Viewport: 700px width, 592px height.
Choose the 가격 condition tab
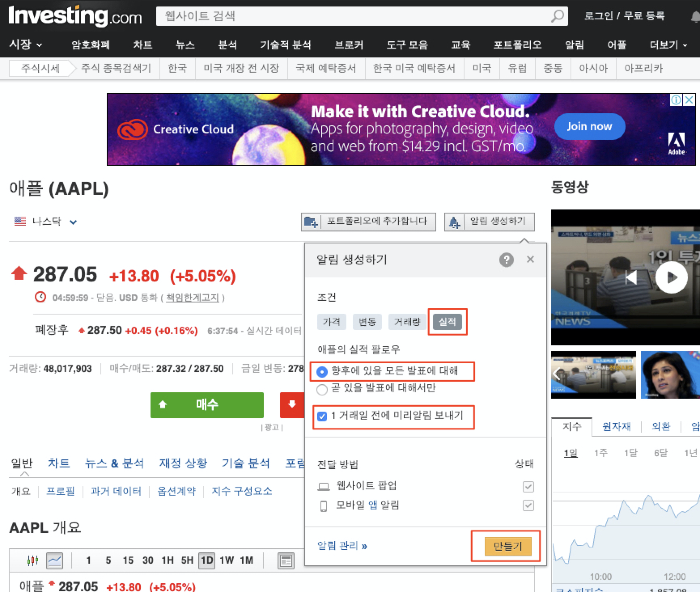pos(331,322)
